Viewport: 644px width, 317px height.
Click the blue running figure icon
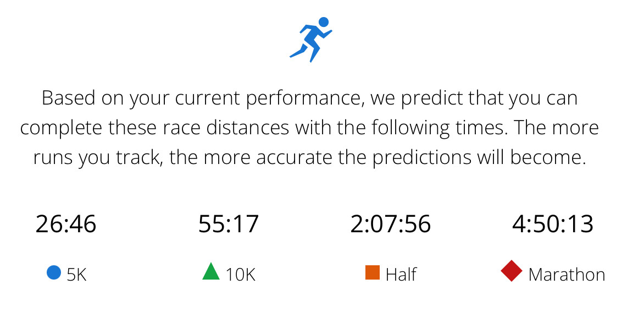coord(311,39)
